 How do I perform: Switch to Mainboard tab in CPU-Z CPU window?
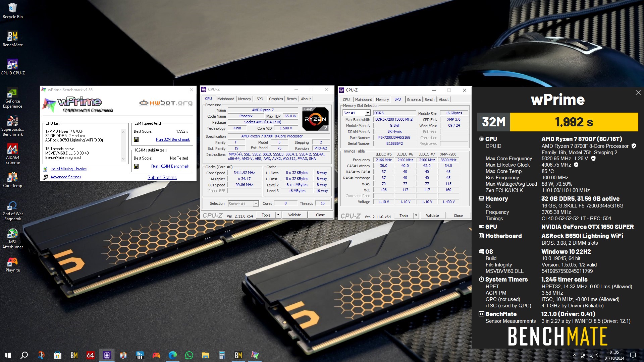coord(226,99)
